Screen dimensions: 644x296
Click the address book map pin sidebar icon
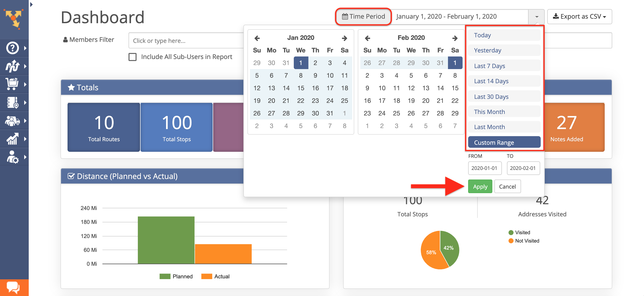click(13, 102)
